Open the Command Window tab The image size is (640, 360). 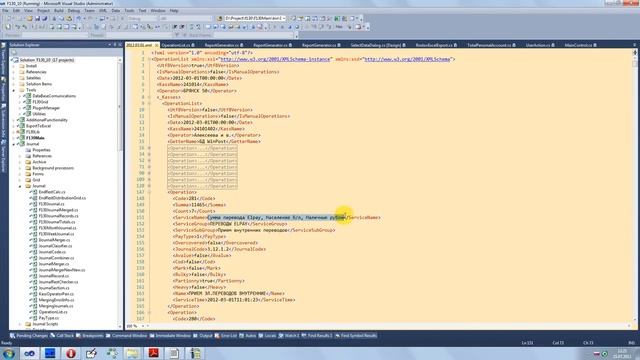pyautogui.click(x=126, y=336)
